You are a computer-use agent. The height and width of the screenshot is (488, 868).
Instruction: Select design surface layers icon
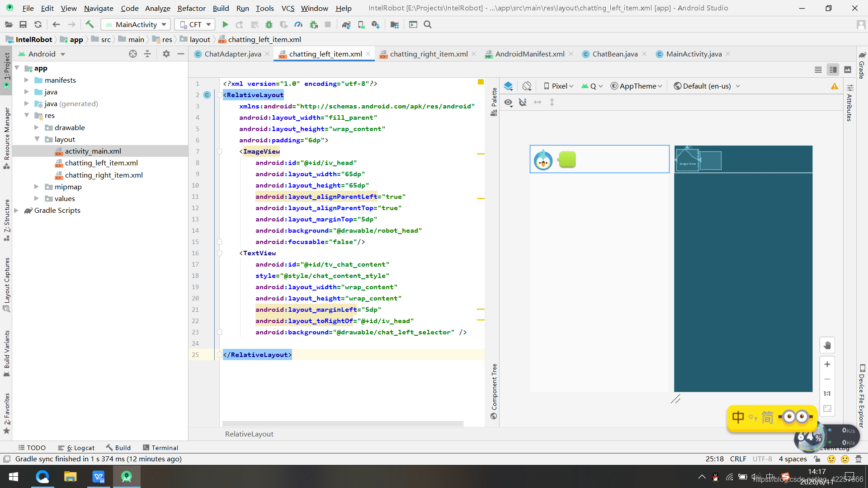point(508,86)
